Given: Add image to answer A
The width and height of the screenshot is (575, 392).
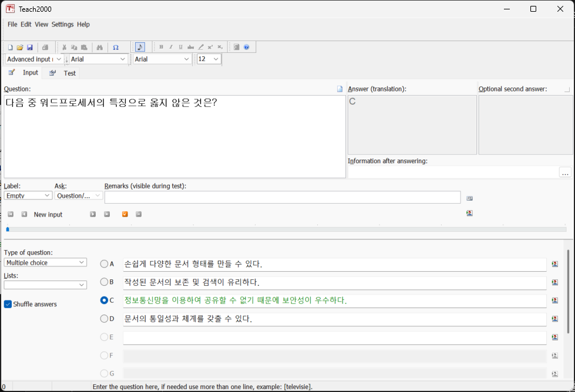Looking at the screenshot, I should 554,264.
